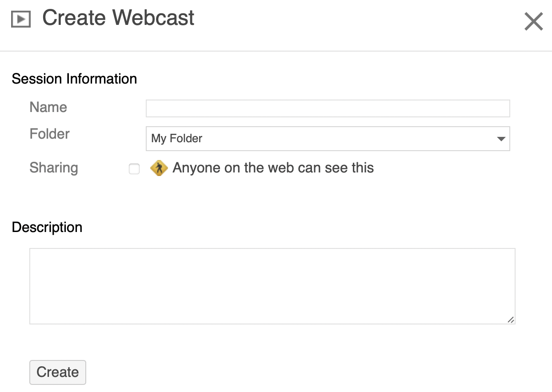Click the 'Description' section heading
The image size is (552, 392).
[47, 228]
